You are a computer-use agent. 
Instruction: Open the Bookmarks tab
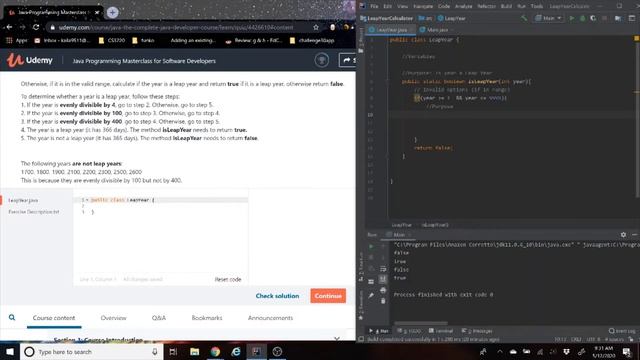pyautogui.click(x=207, y=318)
